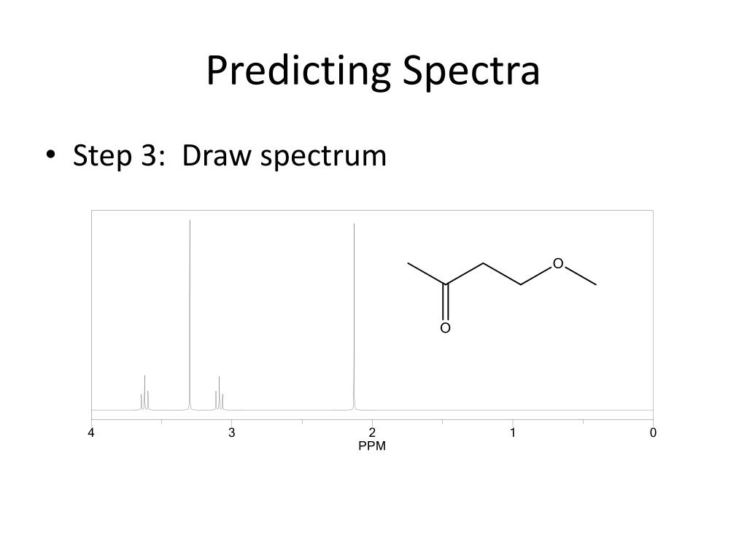Click the word 'spectrum' in the bullet line
The height and width of the screenshot is (560, 747).
click(323, 157)
